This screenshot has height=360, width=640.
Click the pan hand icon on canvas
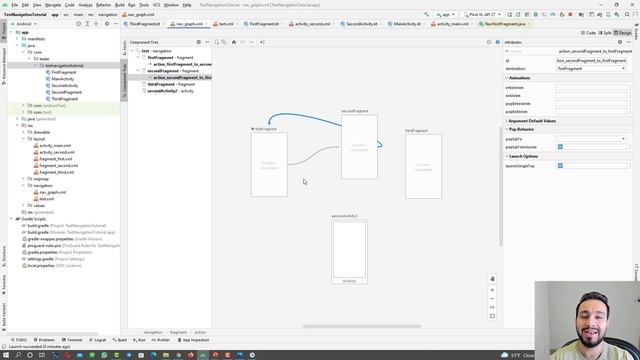point(492,279)
